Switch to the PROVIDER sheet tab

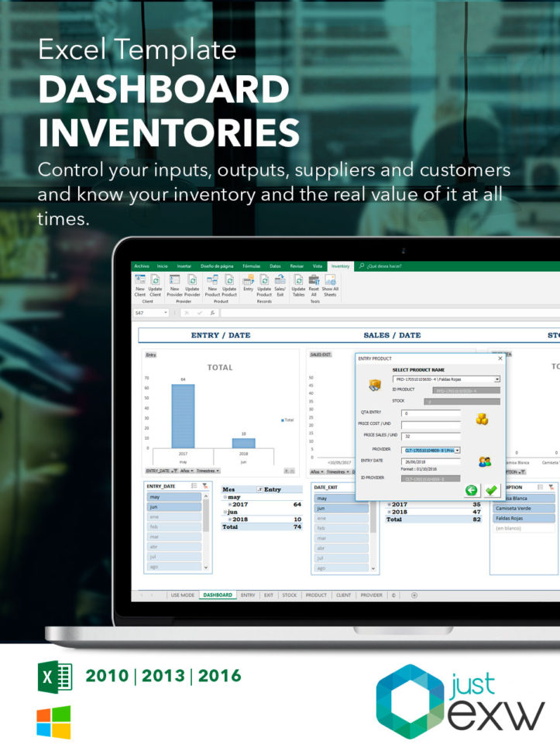(371, 595)
